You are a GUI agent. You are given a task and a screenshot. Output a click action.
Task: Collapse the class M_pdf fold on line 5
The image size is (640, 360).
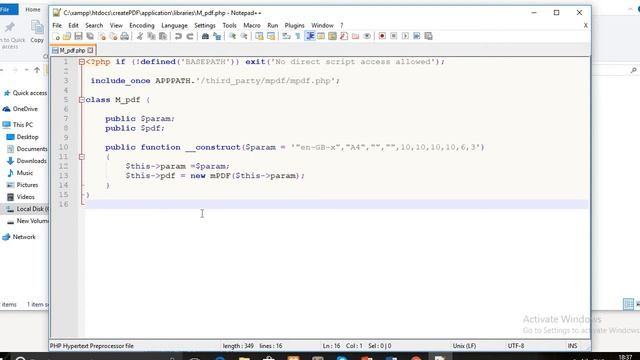(x=82, y=100)
